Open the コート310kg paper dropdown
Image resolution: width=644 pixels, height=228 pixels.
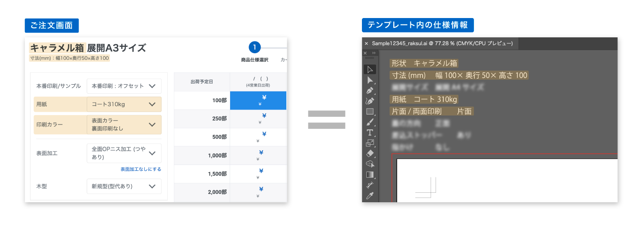[x=124, y=104]
